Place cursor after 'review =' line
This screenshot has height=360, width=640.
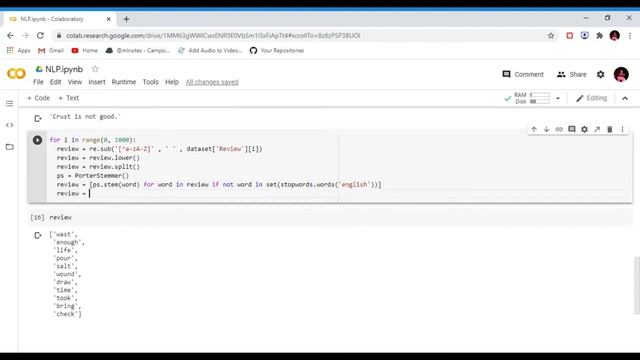click(90, 193)
